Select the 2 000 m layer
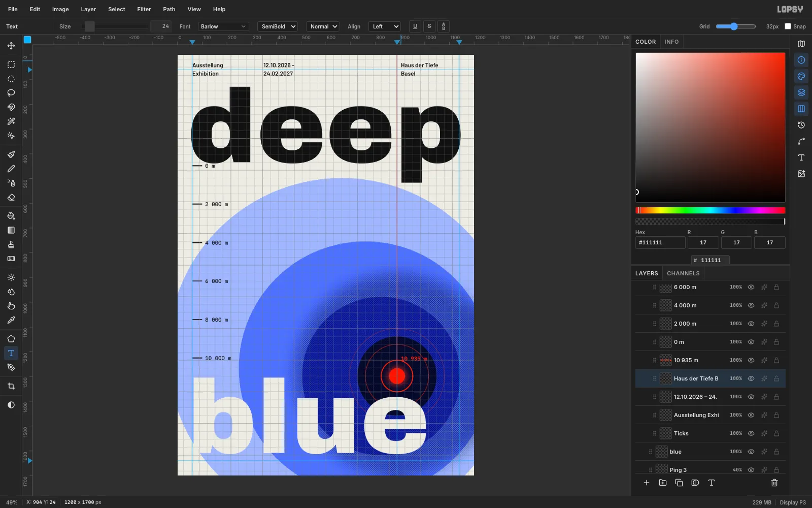Screen dimensions: 812x508 pyautogui.click(x=710, y=324)
